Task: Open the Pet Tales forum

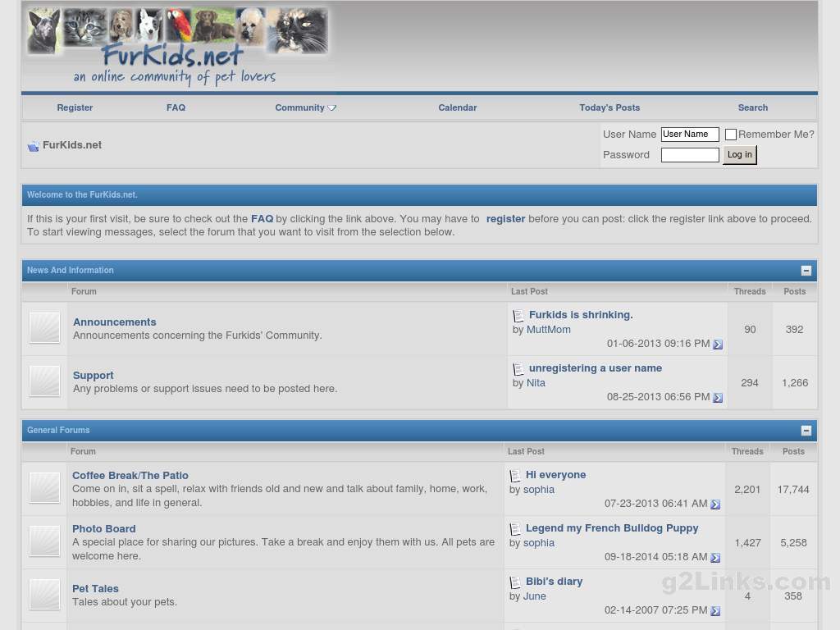Action: [x=95, y=589]
